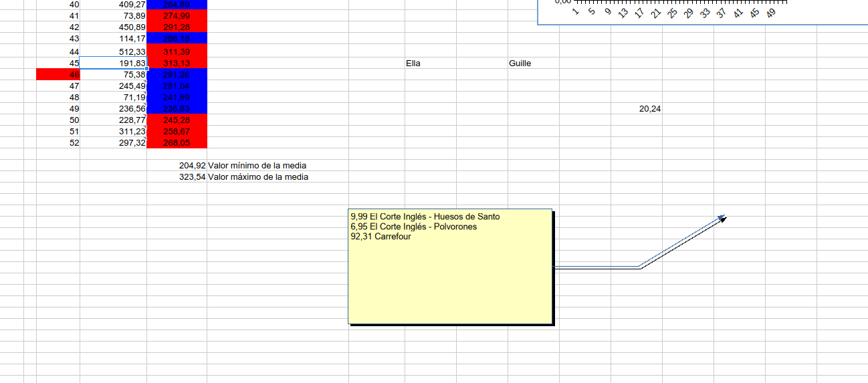Select the cell containing "Guille"

tap(533, 63)
